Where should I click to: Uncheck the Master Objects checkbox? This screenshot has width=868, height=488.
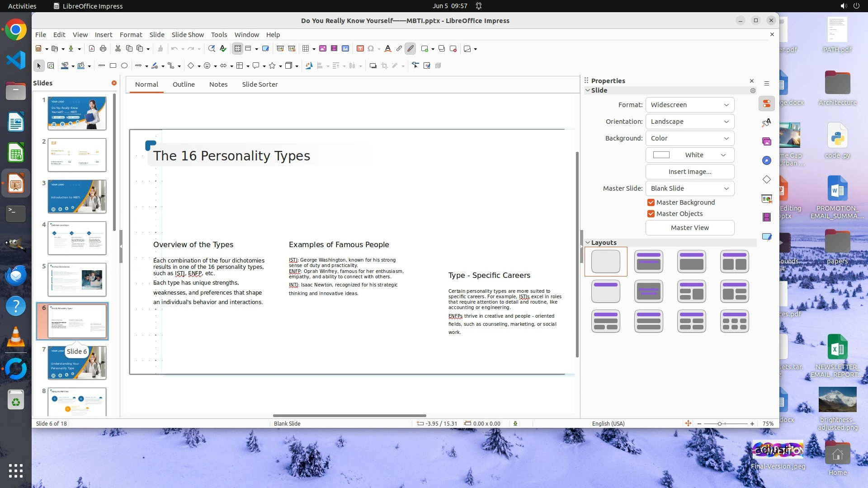651,214
